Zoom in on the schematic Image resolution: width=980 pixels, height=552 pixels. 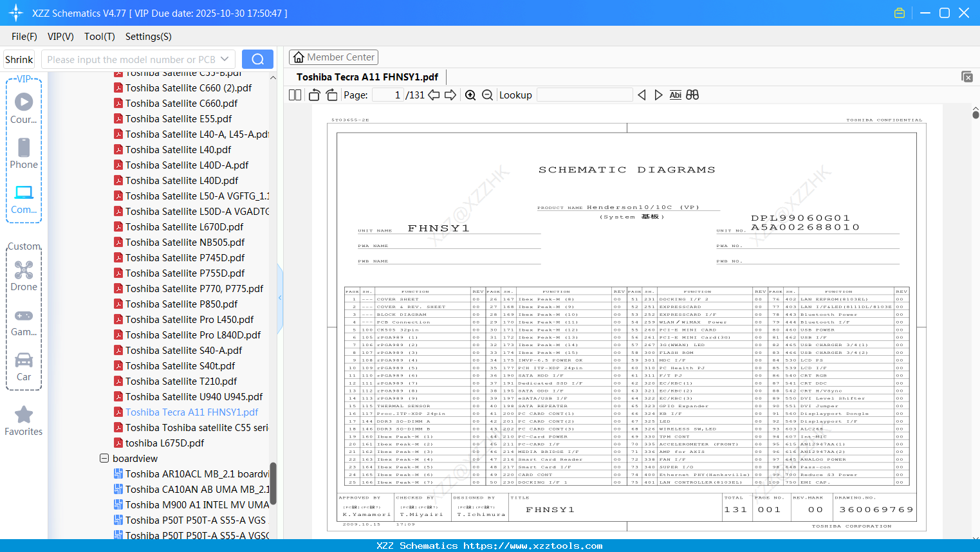pos(470,95)
